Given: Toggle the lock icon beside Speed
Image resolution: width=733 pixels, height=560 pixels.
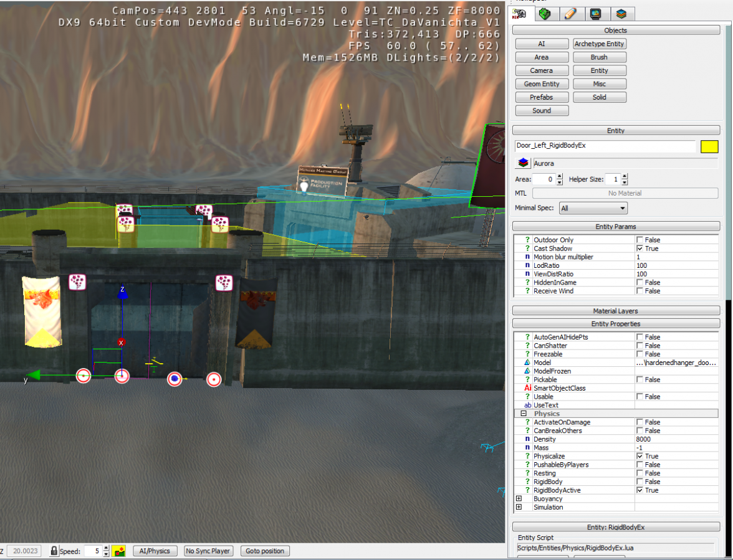Looking at the screenshot, I should 54,551.
